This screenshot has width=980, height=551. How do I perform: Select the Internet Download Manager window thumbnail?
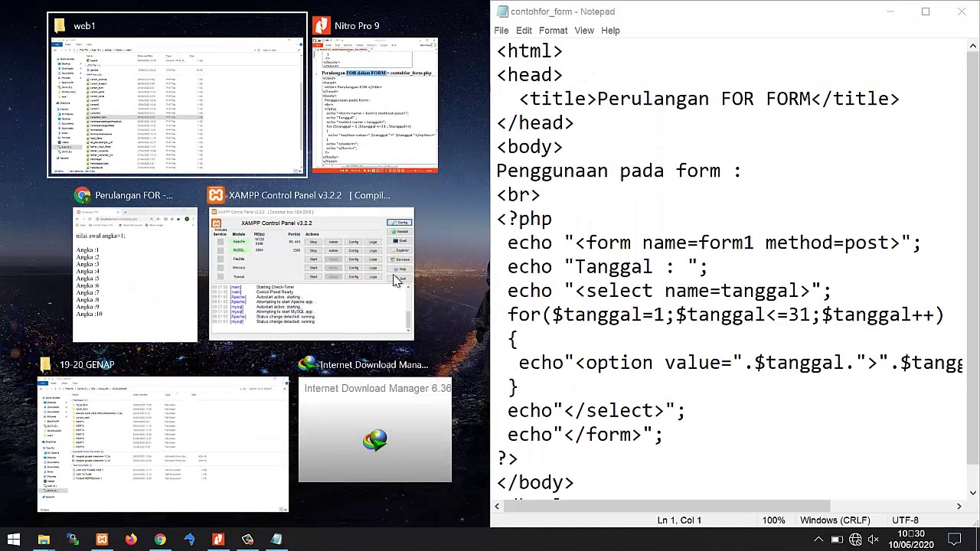coord(375,430)
